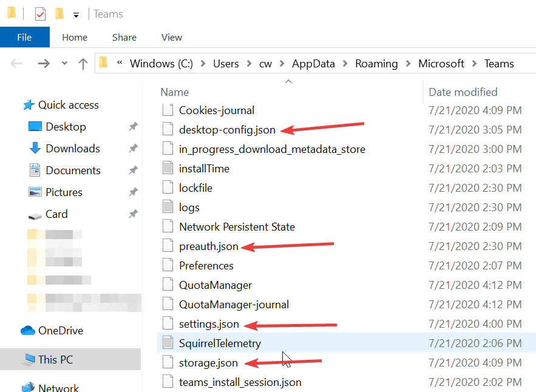This screenshot has width=536, height=392.
Task: Open the desktop-config.json file icon
Action: tap(167, 129)
